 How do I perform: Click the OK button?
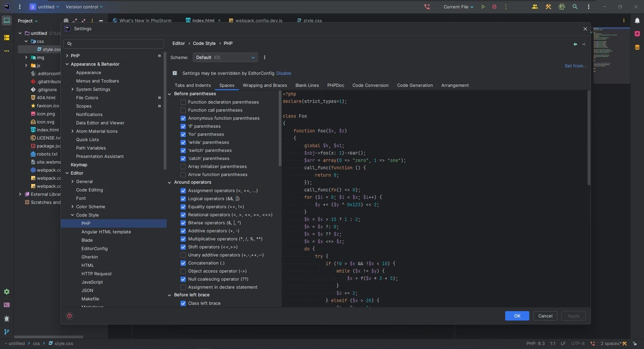coord(517,316)
